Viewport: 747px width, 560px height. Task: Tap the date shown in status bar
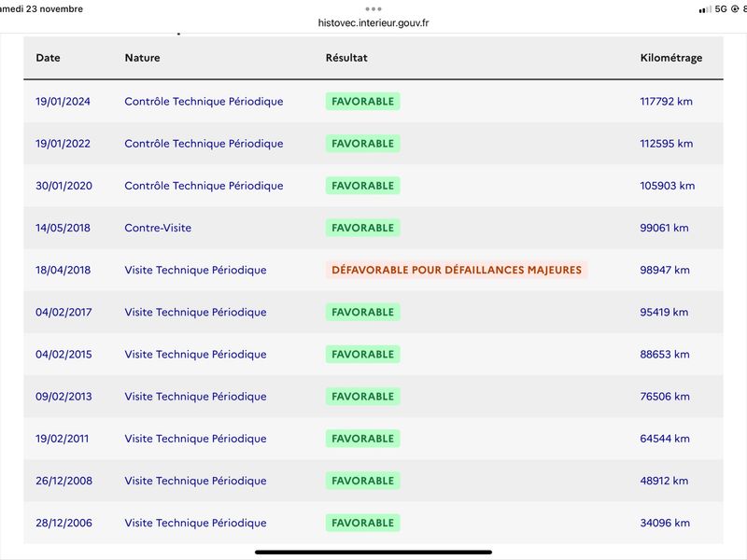[x=41, y=9]
